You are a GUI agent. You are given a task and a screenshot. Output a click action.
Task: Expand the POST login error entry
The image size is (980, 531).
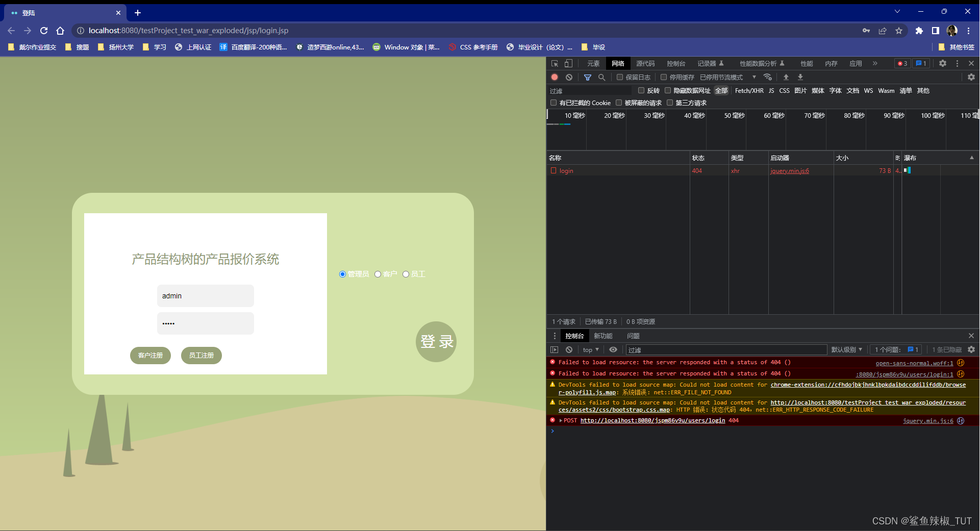pos(561,420)
